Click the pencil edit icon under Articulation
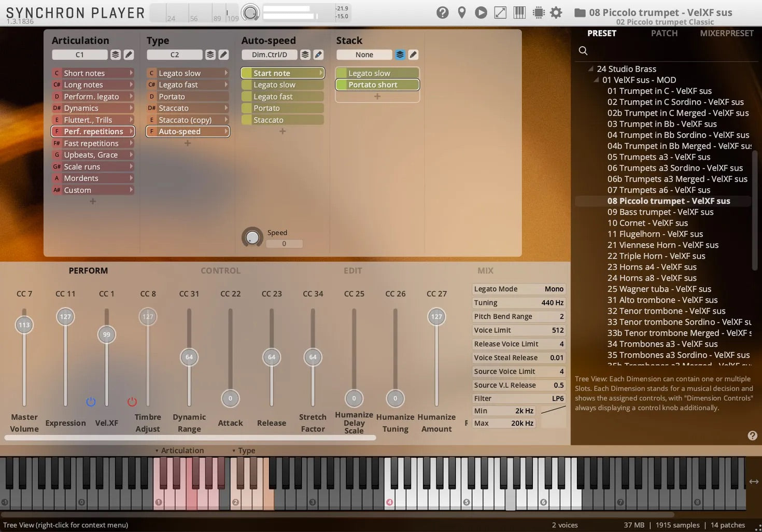Screen dimensions: 762x532 [129, 54]
